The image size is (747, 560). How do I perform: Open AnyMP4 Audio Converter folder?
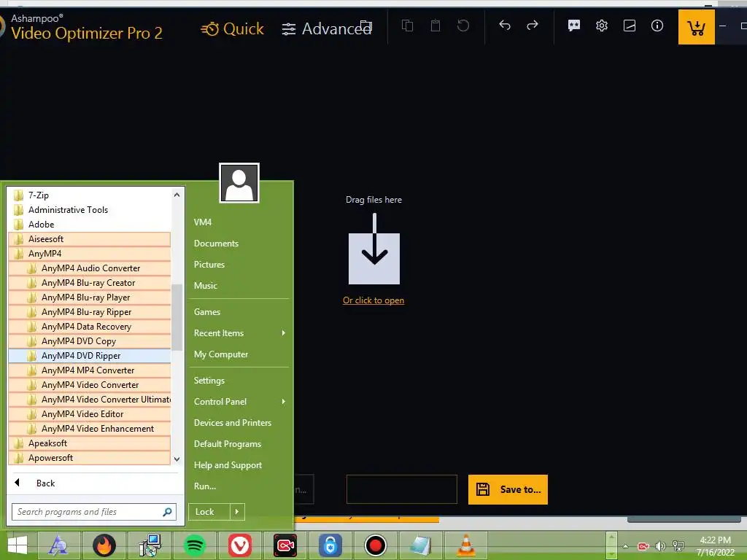[x=90, y=268]
